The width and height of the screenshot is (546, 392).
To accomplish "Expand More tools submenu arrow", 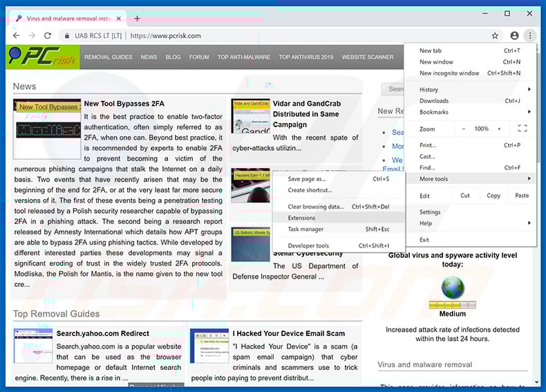I will (529, 179).
